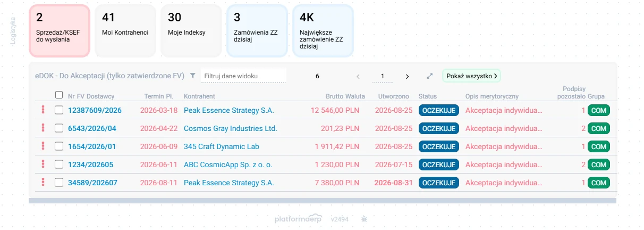Sort by the Utworzono column header
Viewport: 644px width, 230px height.
[x=393, y=96]
